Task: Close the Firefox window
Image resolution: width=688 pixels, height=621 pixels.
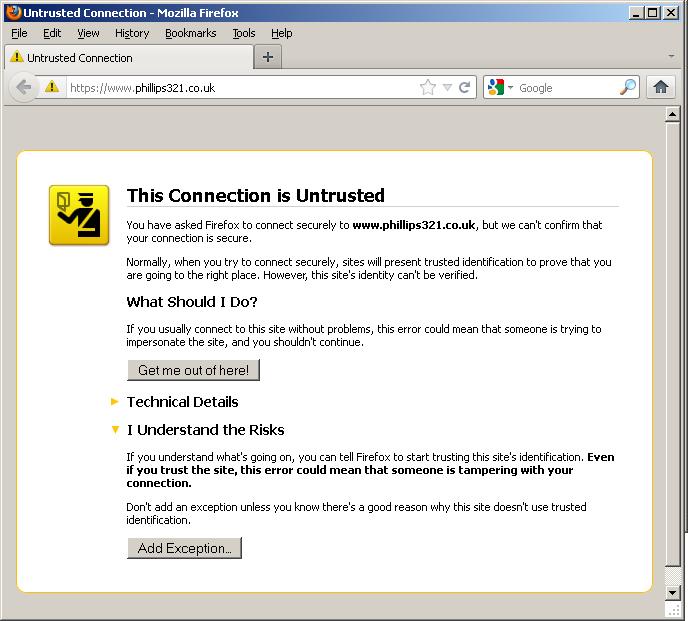Action: pyautogui.click(x=670, y=13)
